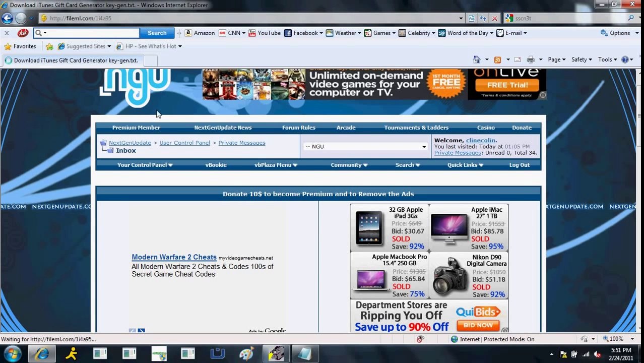This screenshot has height=363, width=644.
Task: Click the Apple iPad 3Gs ad thumbnail
Action: [x=369, y=227]
